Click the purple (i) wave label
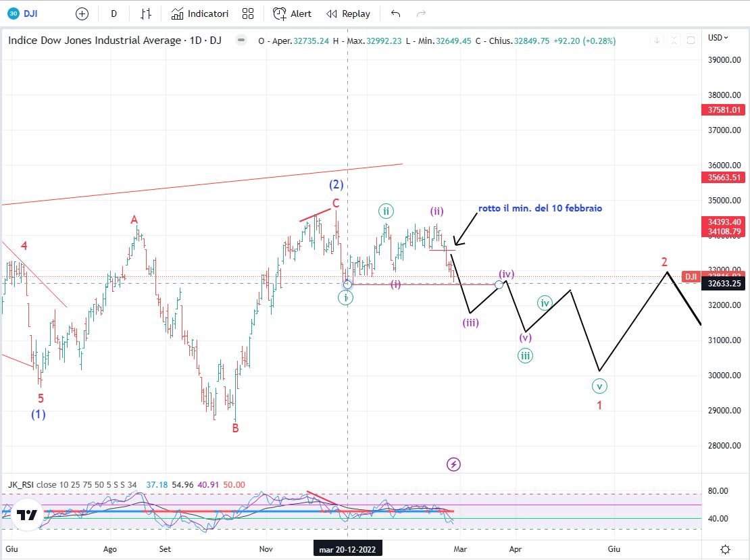Screen dimensions: 750x560 click(395, 284)
